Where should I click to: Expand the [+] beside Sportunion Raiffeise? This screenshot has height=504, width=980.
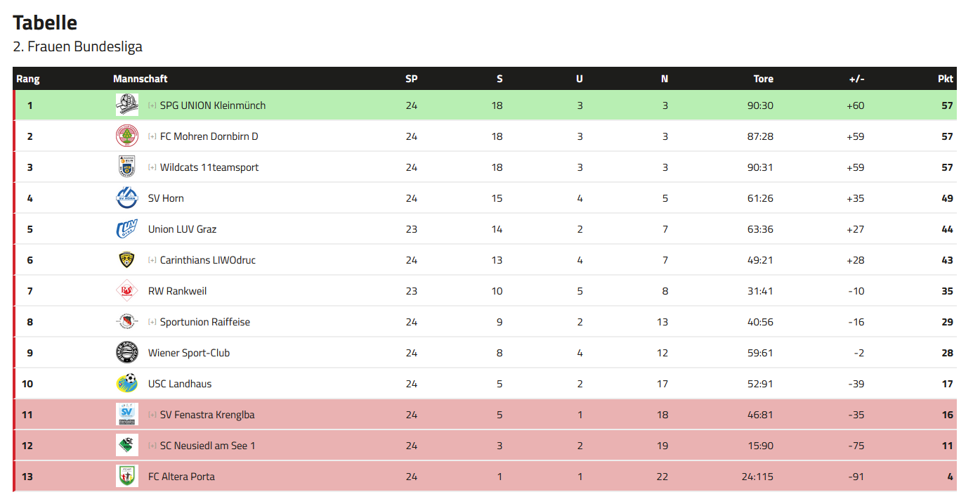[x=152, y=322]
